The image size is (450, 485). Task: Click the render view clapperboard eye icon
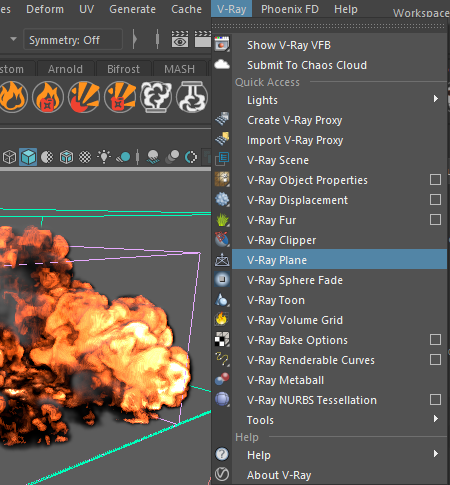[x=180, y=40]
